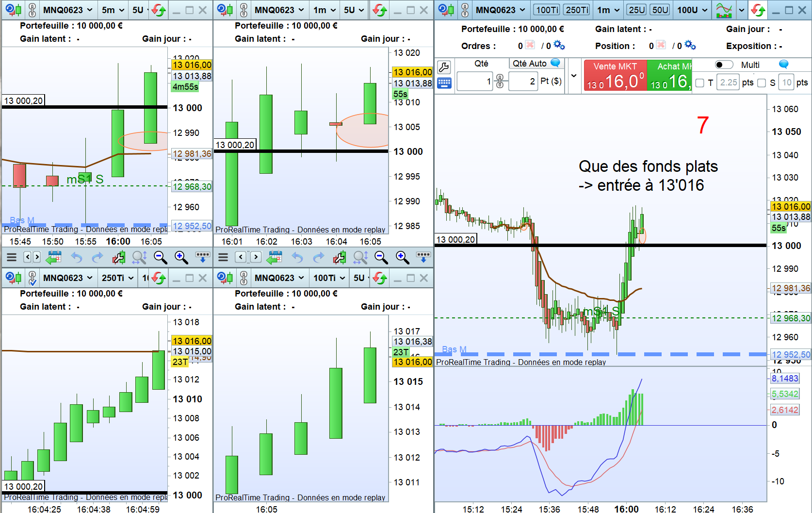Open chart settings wrench under the 5m chart
This screenshot has height=513, width=812.
pos(119,257)
